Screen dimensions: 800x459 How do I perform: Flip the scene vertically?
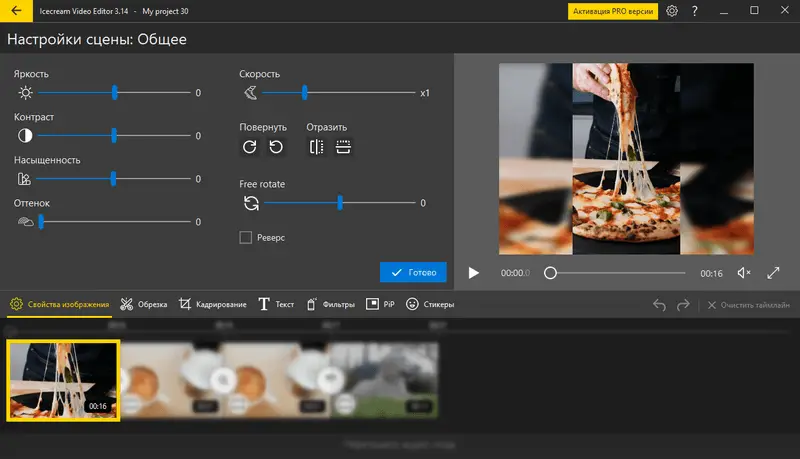[343, 147]
